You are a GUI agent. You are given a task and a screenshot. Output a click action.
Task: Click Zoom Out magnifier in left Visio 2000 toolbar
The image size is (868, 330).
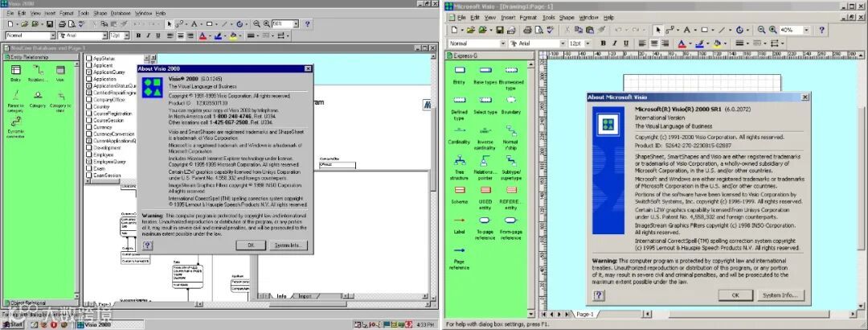pyautogui.click(x=256, y=24)
